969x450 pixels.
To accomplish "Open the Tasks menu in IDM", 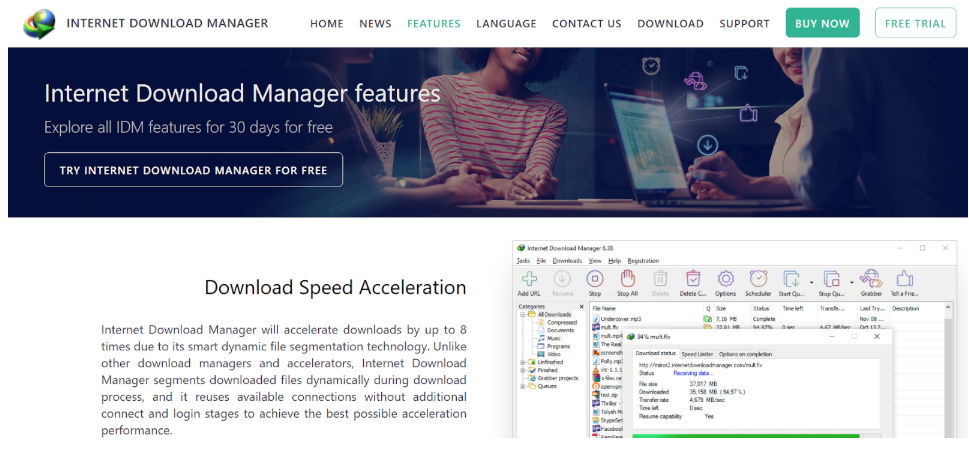I will [523, 261].
